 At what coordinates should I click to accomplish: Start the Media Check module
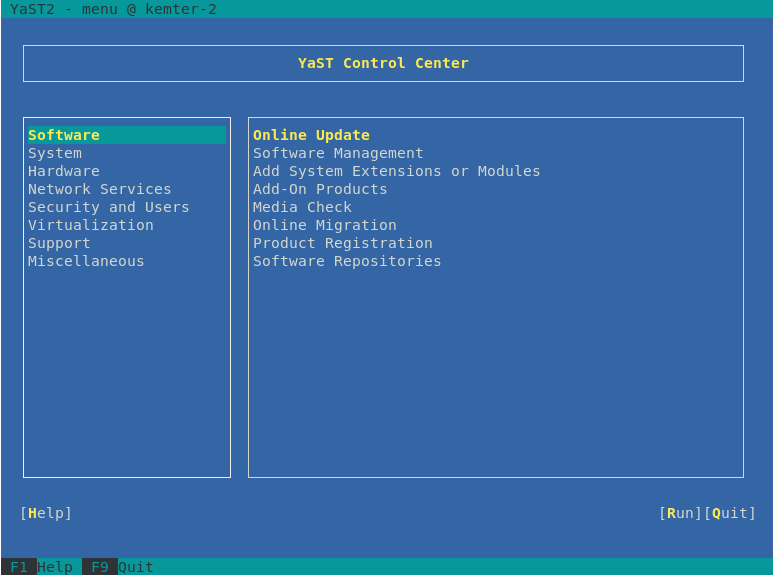[302, 207]
